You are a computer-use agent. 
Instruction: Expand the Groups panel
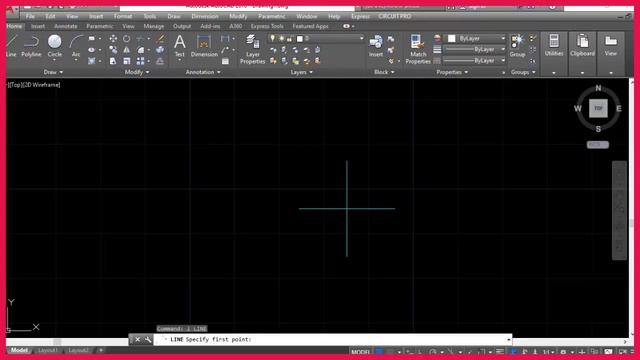pos(523,72)
